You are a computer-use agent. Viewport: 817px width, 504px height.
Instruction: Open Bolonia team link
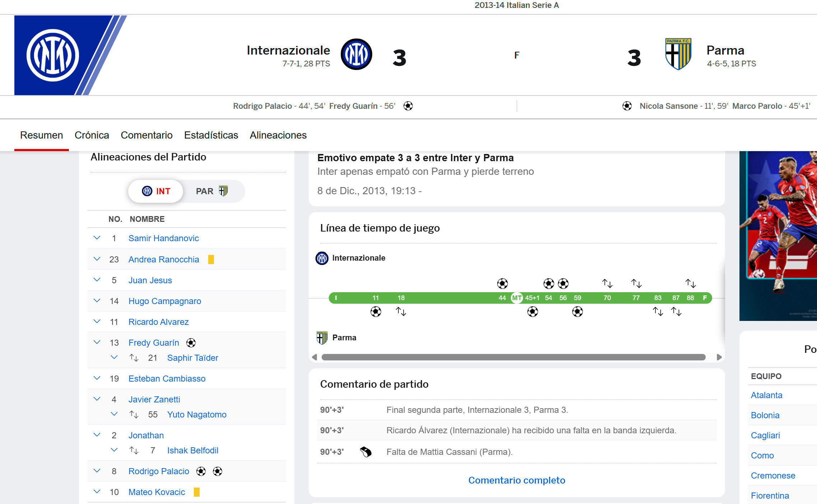765,415
